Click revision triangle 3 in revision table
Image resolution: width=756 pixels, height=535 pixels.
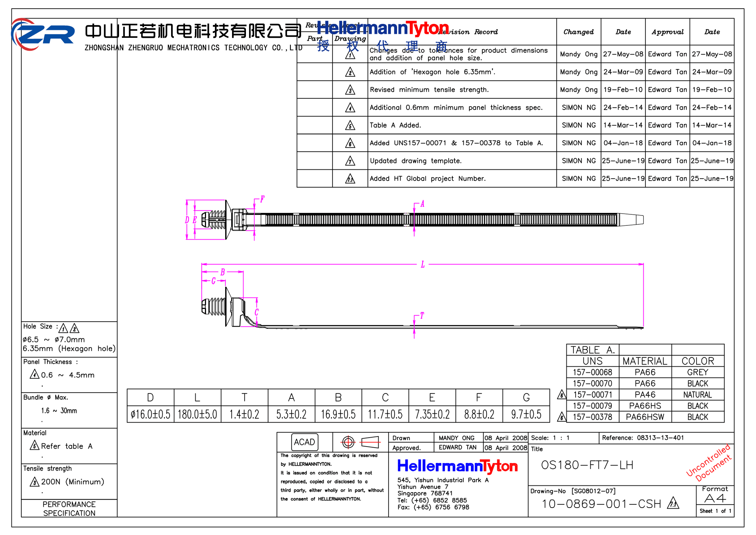tap(350, 90)
